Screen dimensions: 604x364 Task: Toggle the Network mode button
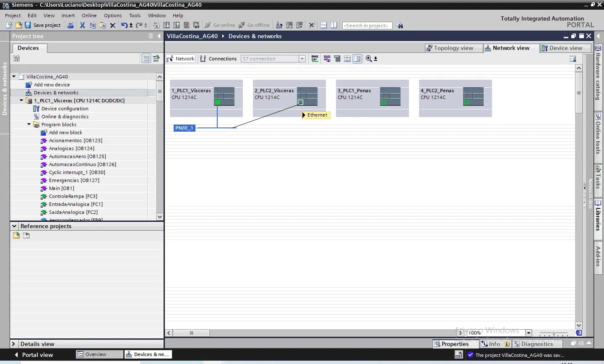(181, 59)
